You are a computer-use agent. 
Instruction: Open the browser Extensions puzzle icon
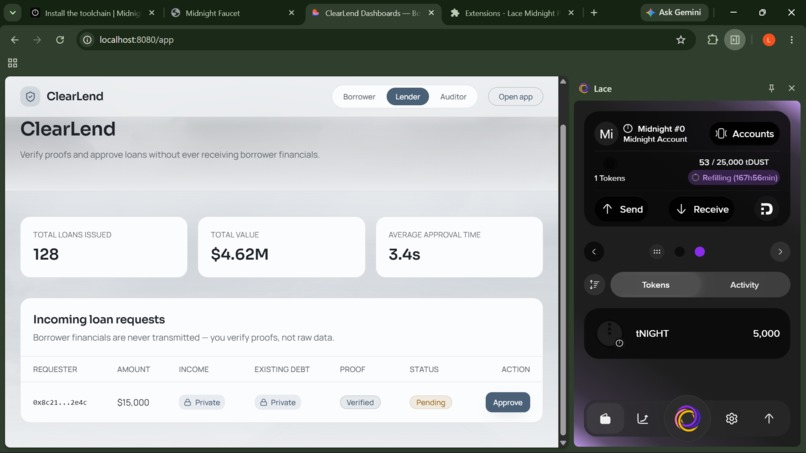pyautogui.click(x=712, y=40)
